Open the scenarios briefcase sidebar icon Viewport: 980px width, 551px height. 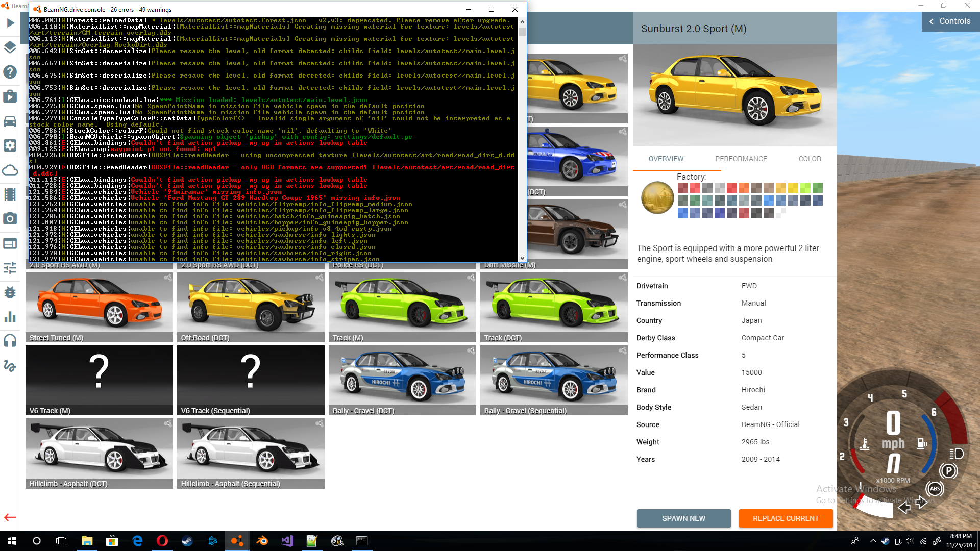click(x=10, y=96)
